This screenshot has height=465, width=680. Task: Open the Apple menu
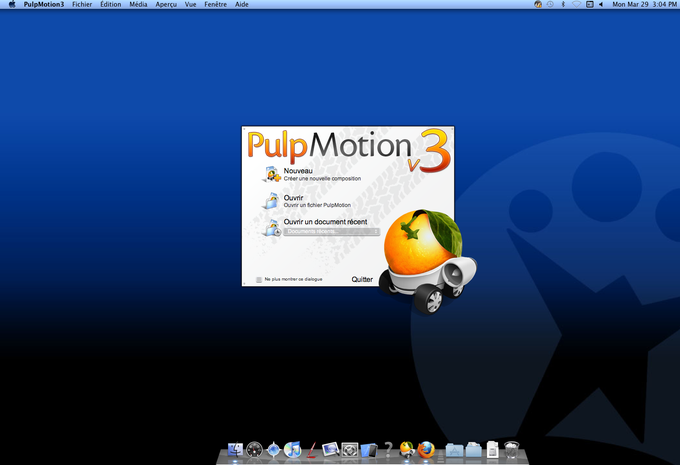[12, 4]
